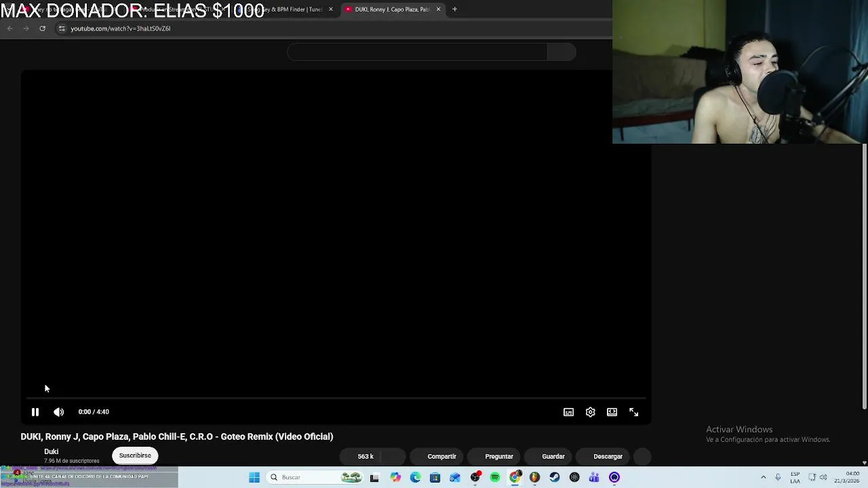Click the microphone tray icon
Image resolution: width=868 pixels, height=488 pixels.
click(x=778, y=477)
